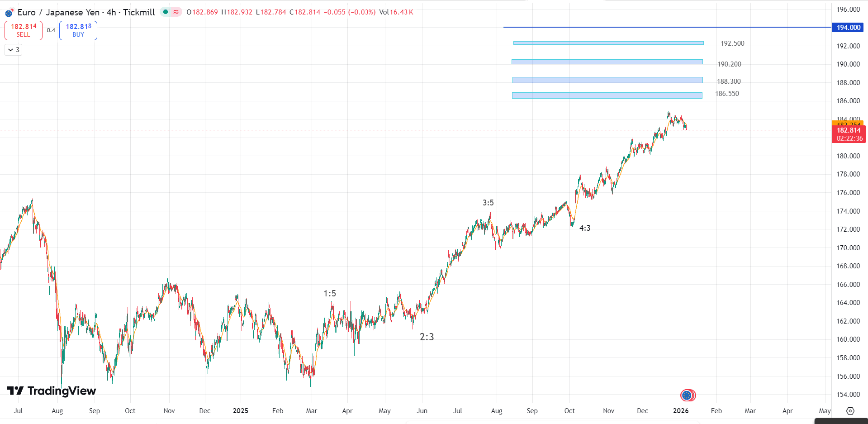Screen dimensions: 868x424
Task: Select the 186.550 zone rectangle
Action: click(x=607, y=95)
